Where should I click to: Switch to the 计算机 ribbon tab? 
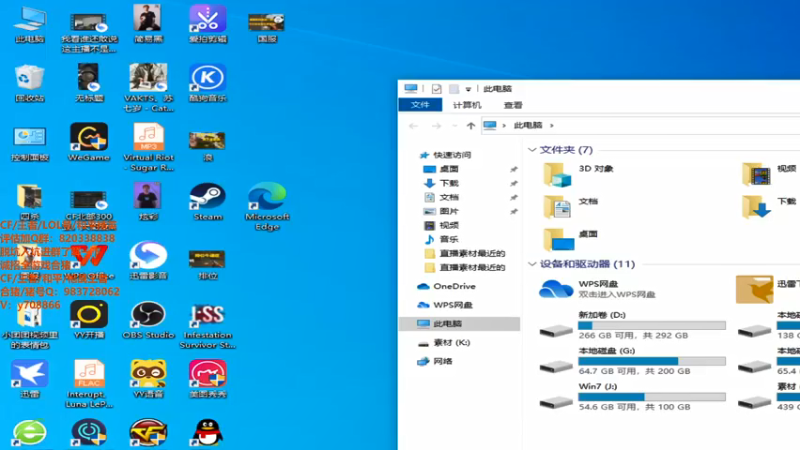(x=467, y=105)
